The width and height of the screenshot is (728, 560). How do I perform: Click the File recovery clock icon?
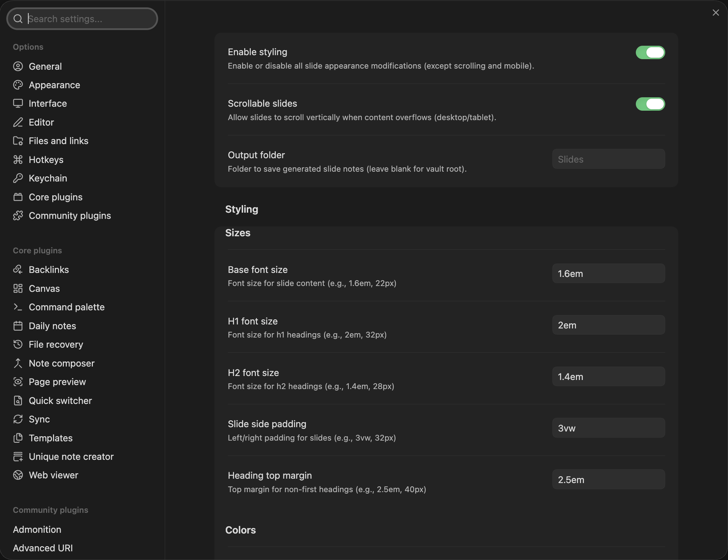pos(18,344)
